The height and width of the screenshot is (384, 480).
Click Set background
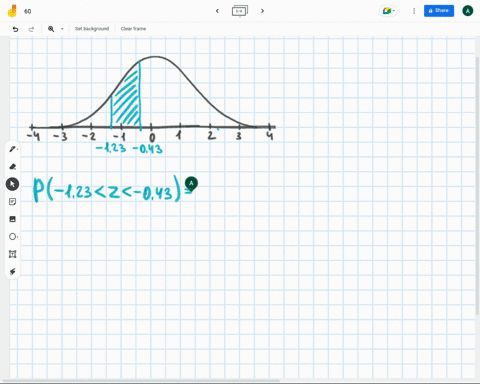tap(92, 29)
